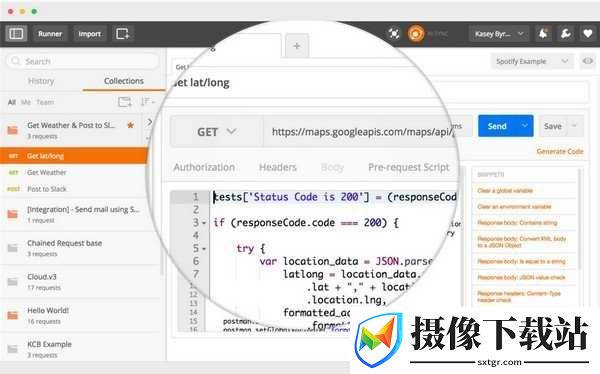Click the heart icon
600x374 pixels.
pyautogui.click(x=588, y=34)
